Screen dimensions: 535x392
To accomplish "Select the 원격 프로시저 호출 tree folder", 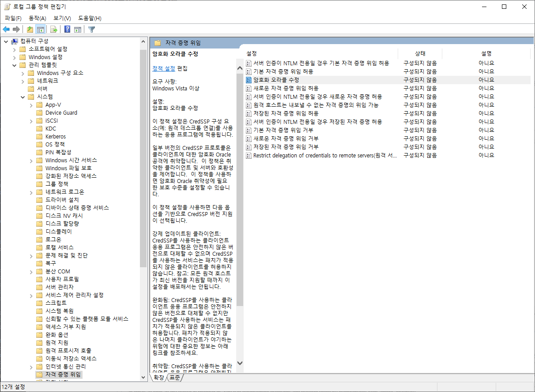I will click(68, 351).
